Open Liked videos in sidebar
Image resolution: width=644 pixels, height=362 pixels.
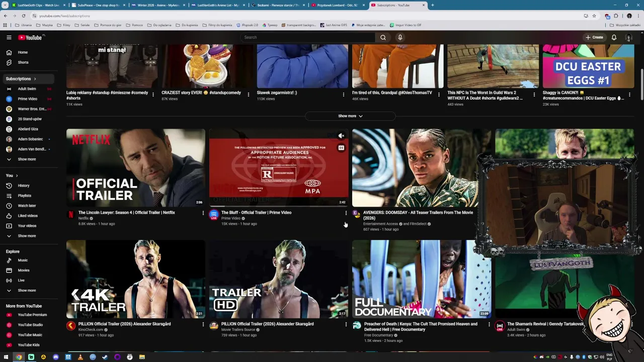pos(27,216)
